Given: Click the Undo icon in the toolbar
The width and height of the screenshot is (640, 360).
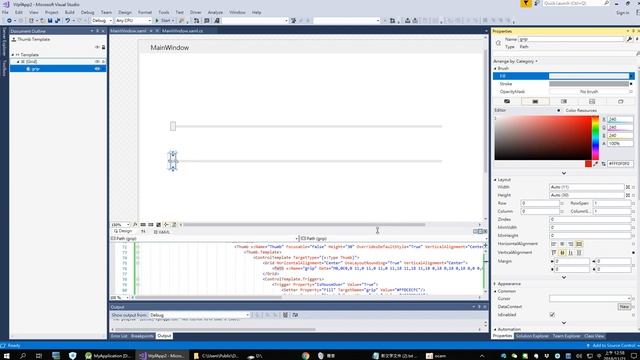Looking at the screenshot, I should [68, 20].
